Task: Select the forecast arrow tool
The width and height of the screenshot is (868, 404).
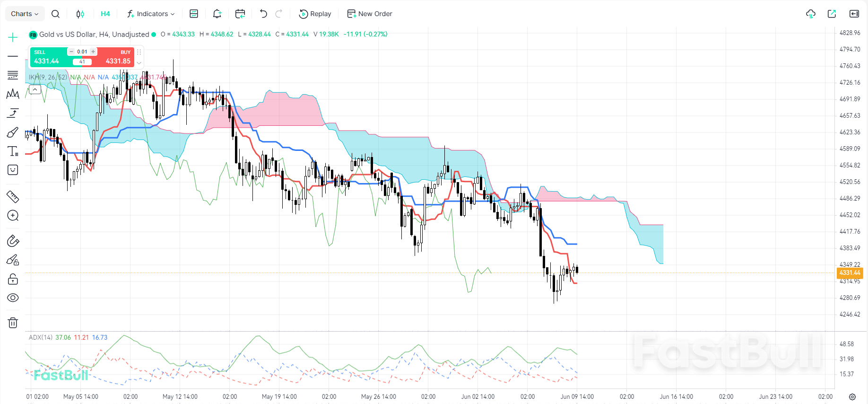Action: [x=13, y=113]
